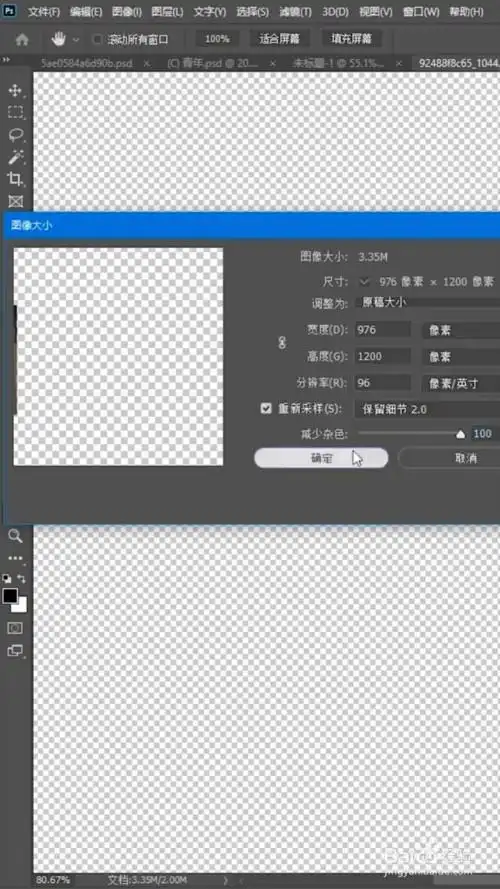Expand the toolbar double-arrow

pos(7,59)
